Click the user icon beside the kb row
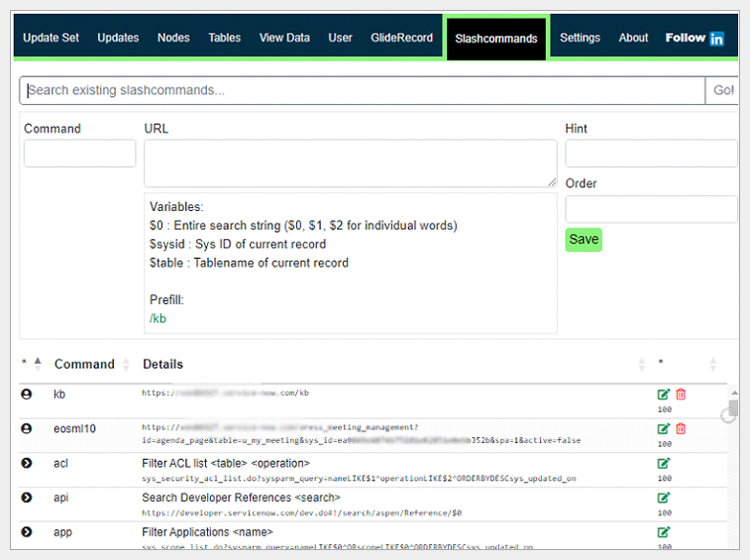Image resolution: width=750 pixels, height=560 pixels. tap(27, 394)
